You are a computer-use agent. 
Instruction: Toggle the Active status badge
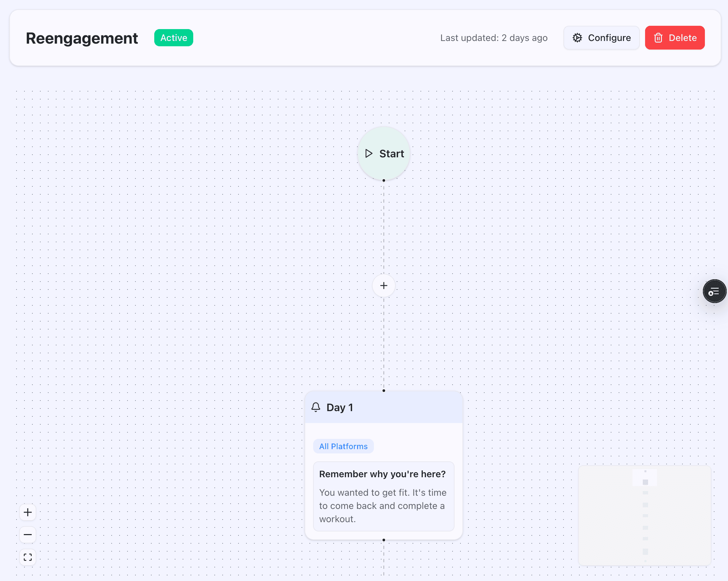point(173,37)
